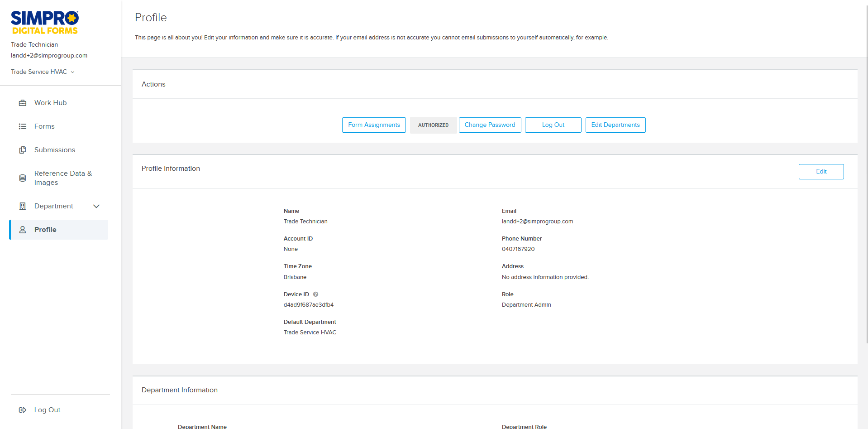Click the Profile Information heading
Viewport: 868px width, 429px height.
tap(171, 169)
